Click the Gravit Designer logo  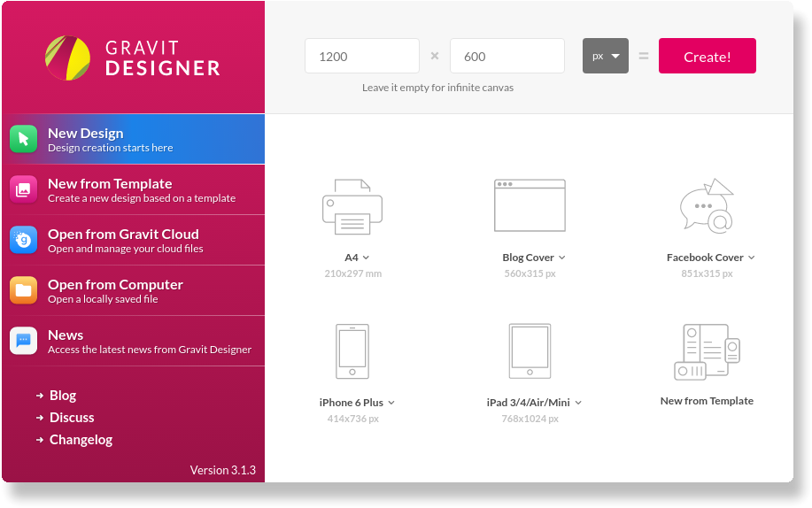[133, 58]
